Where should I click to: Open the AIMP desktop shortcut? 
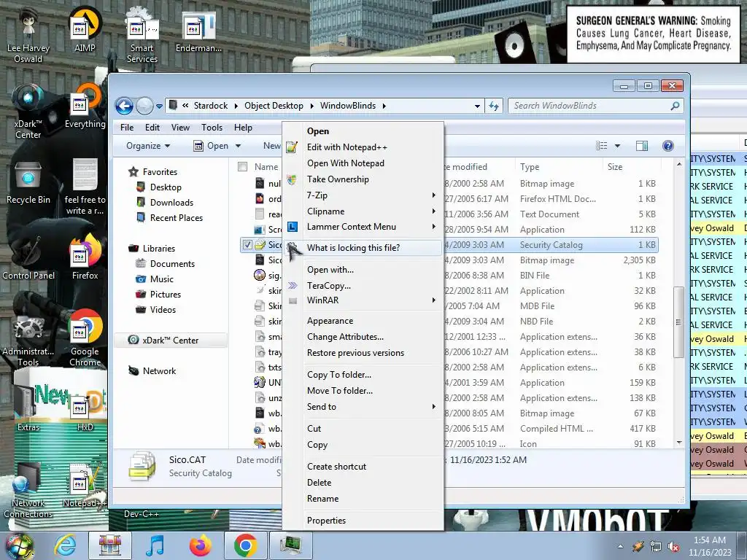(x=85, y=31)
